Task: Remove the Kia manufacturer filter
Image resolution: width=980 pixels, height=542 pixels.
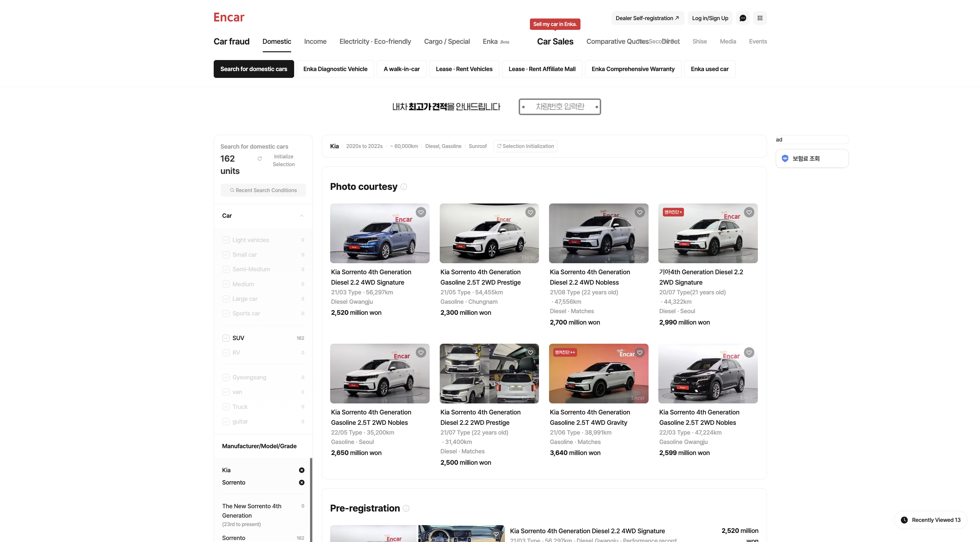Action: (302, 470)
